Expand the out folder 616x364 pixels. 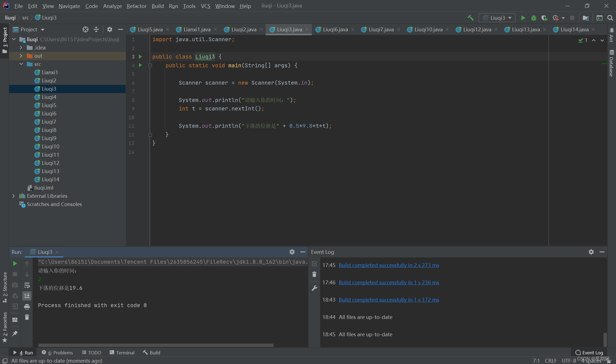point(21,56)
